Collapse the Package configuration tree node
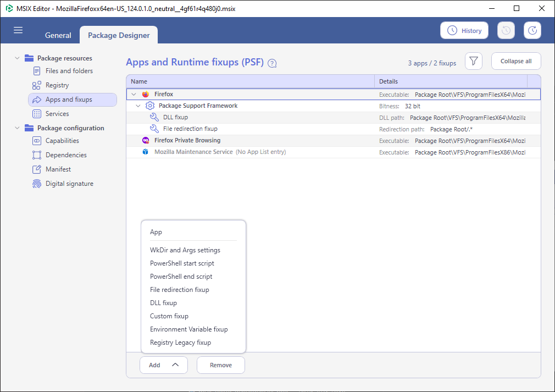 [17, 128]
